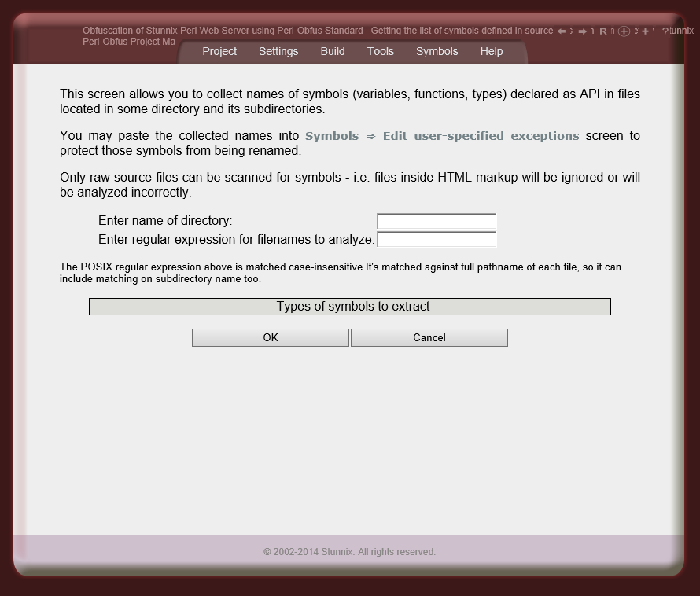Image resolution: width=700 pixels, height=596 pixels.
Task: Click the filename regular expression input field
Action: coord(437,239)
